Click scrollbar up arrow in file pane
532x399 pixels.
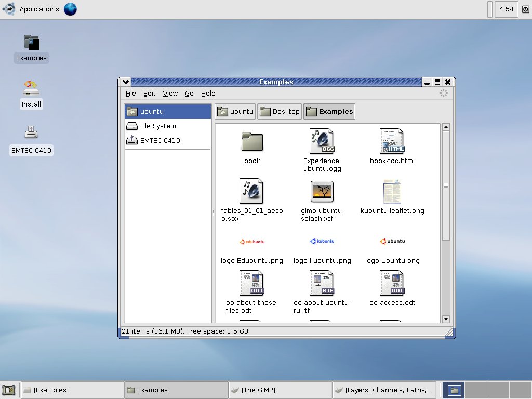coord(446,127)
